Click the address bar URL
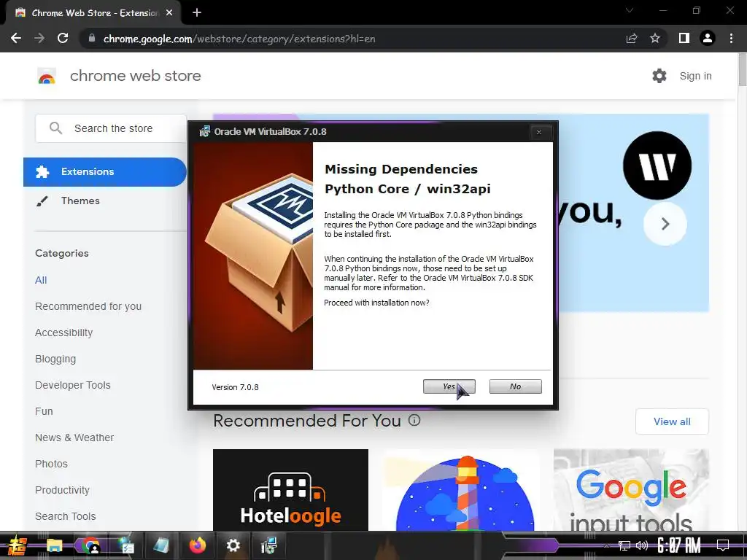Screen dimensions: 747x560 click(239, 39)
